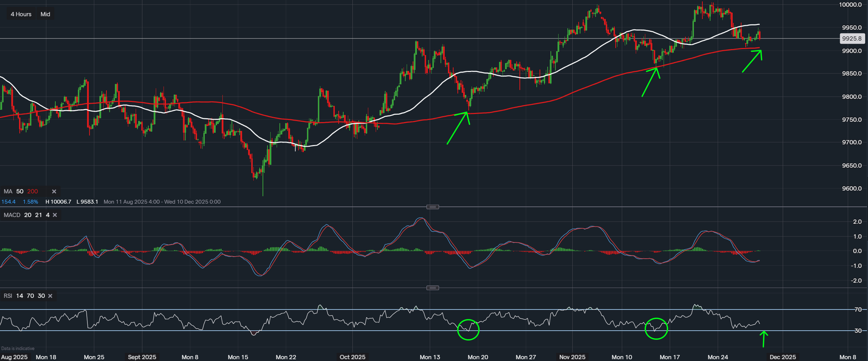Select the green arrow drawn near Mon 20
Screen dimensions: 868x361
tap(458, 127)
